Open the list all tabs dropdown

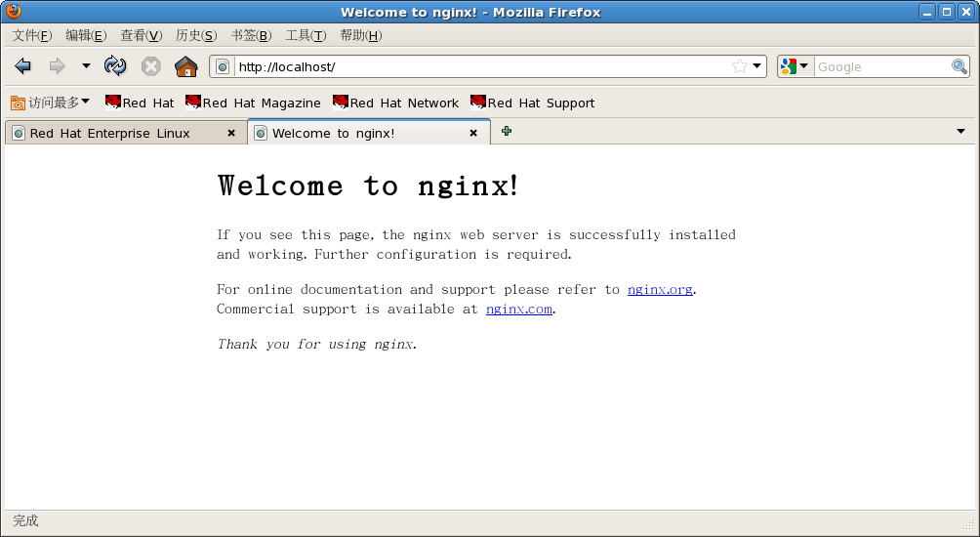tap(961, 131)
